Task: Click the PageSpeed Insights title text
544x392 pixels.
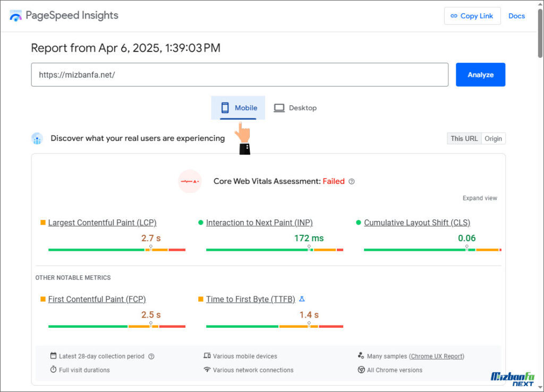Action: click(72, 15)
